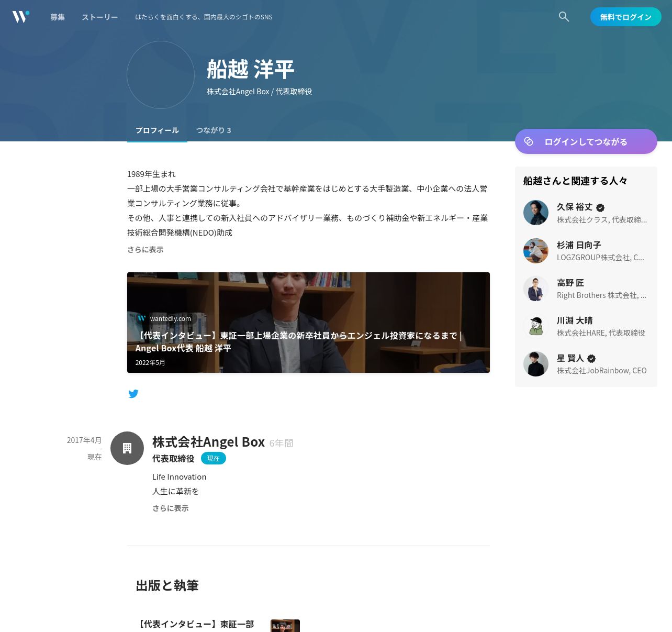
Task: Click 株式会社JobRainbow, CEO text
Action: [x=602, y=371]
